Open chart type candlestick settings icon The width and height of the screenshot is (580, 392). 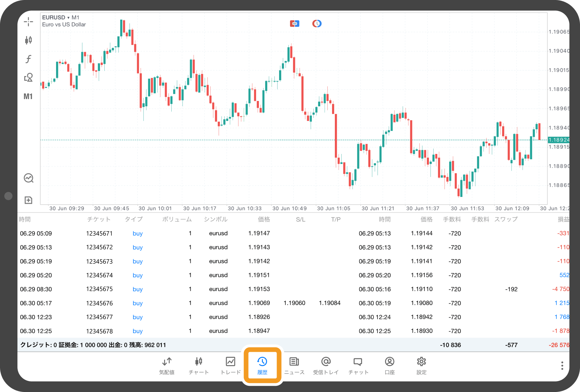[x=28, y=40]
